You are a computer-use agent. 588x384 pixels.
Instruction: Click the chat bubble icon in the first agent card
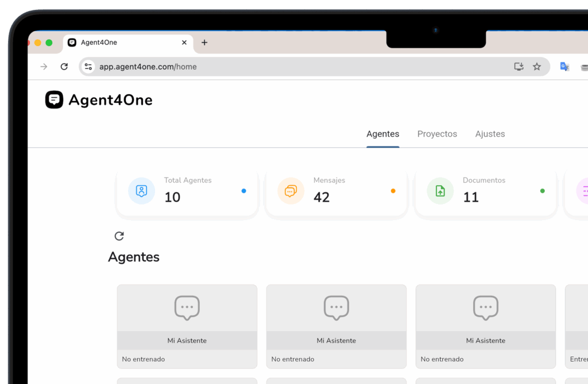(187, 308)
